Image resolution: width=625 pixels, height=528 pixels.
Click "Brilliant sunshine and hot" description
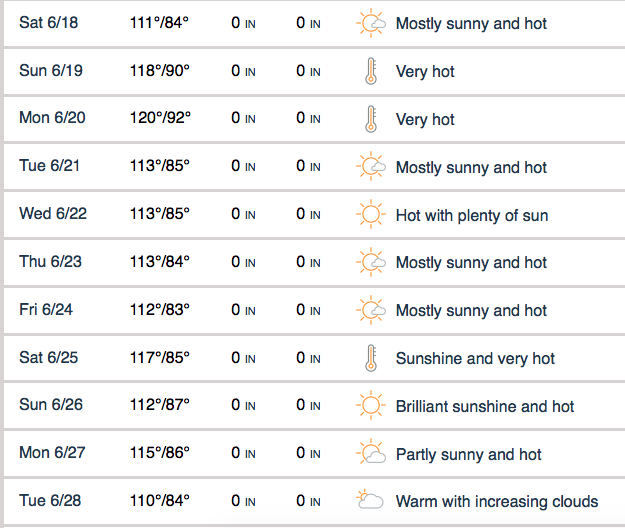485,406
